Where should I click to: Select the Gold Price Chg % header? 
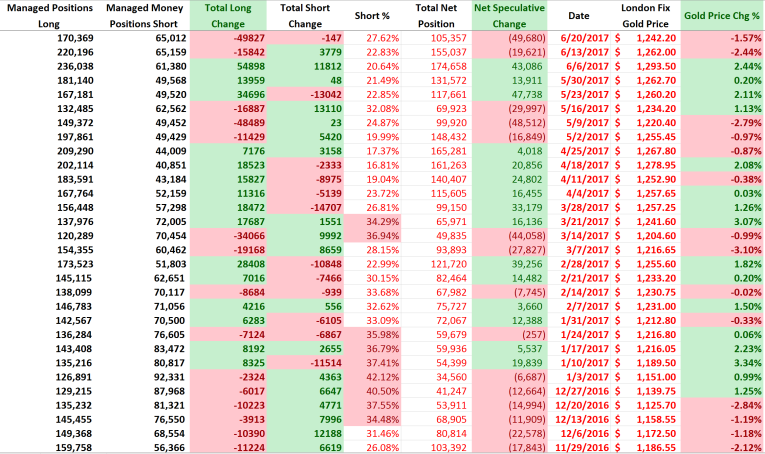pos(719,16)
